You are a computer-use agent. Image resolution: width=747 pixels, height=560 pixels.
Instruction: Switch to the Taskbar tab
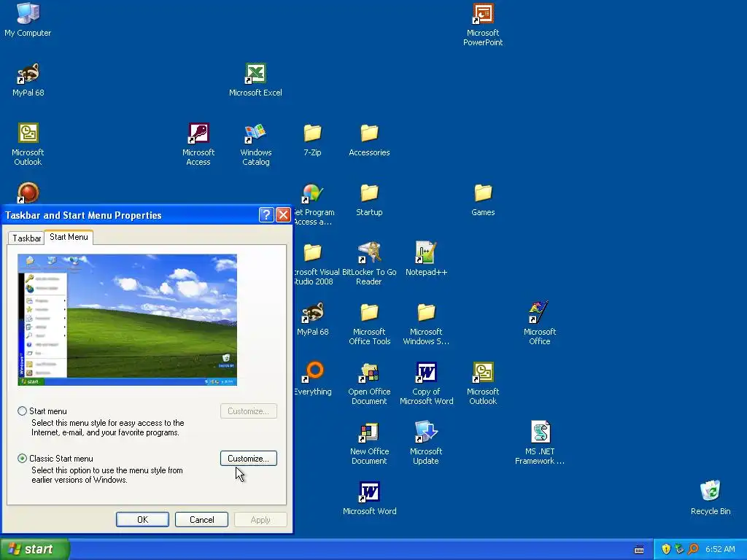point(26,238)
